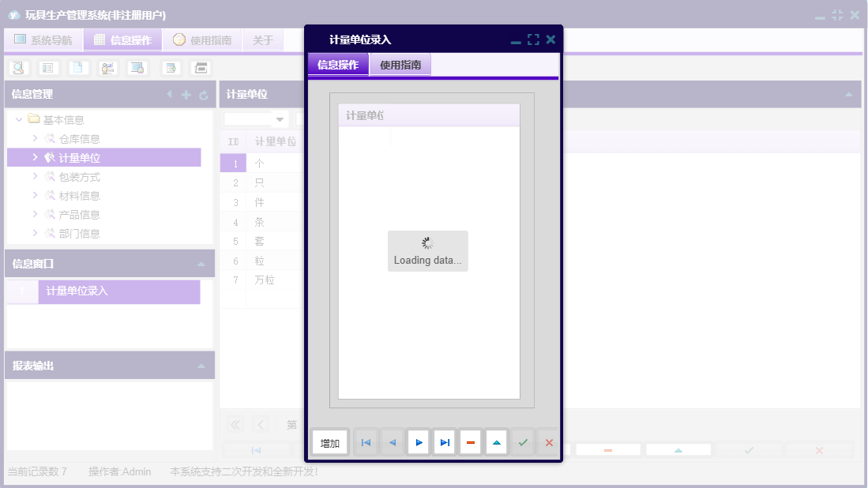Jump to first record using navigator arrow
This screenshot has width=868, height=488.
click(366, 442)
